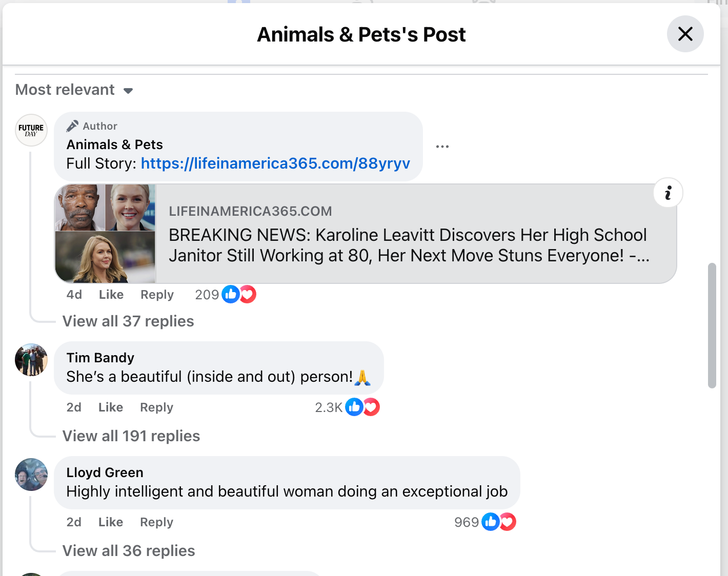728x576 pixels.
Task: Open the lifeinamerica365.com full story link
Action: point(275,163)
